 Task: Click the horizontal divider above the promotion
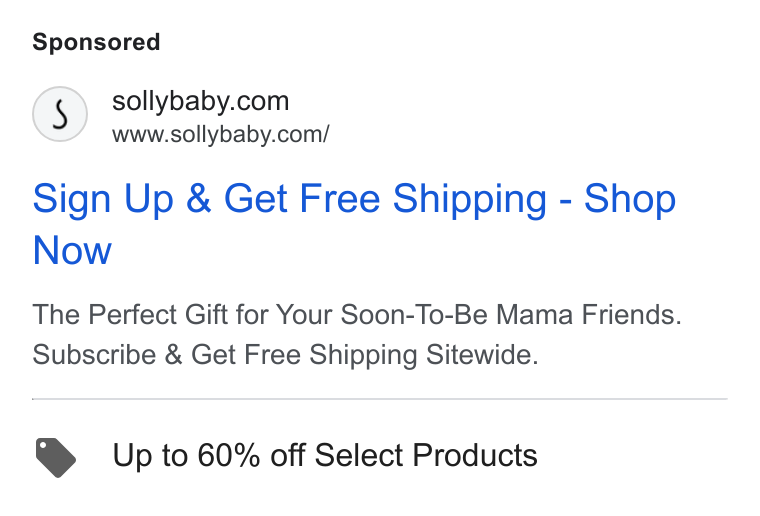point(380,399)
